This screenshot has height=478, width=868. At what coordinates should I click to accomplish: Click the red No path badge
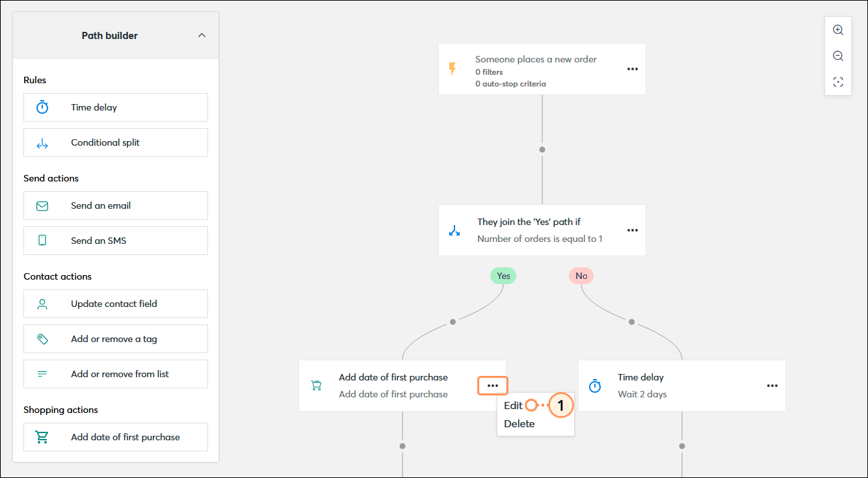click(x=581, y=275)
